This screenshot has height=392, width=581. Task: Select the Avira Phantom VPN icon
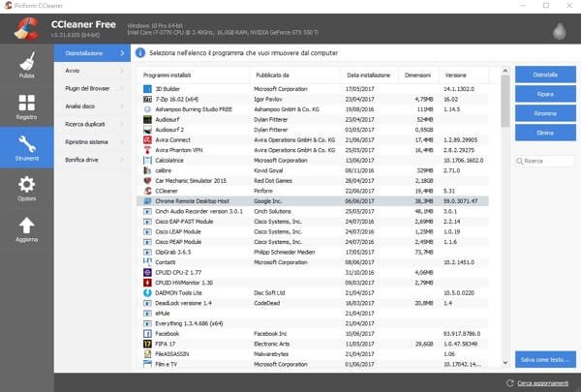pos(147,150)
